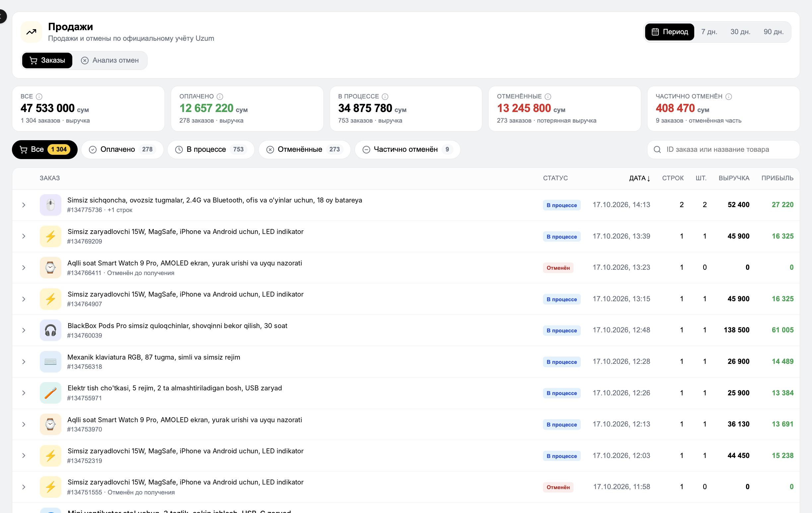Click the watch thumbnail of order #134766411
Image resolution: width=812 pixels, height=513 pixels.
point(50,267)
